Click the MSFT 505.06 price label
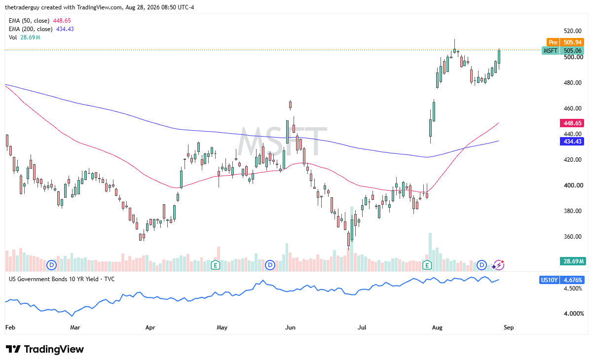This screenshot has height=364, width=593. coord(563,50)
